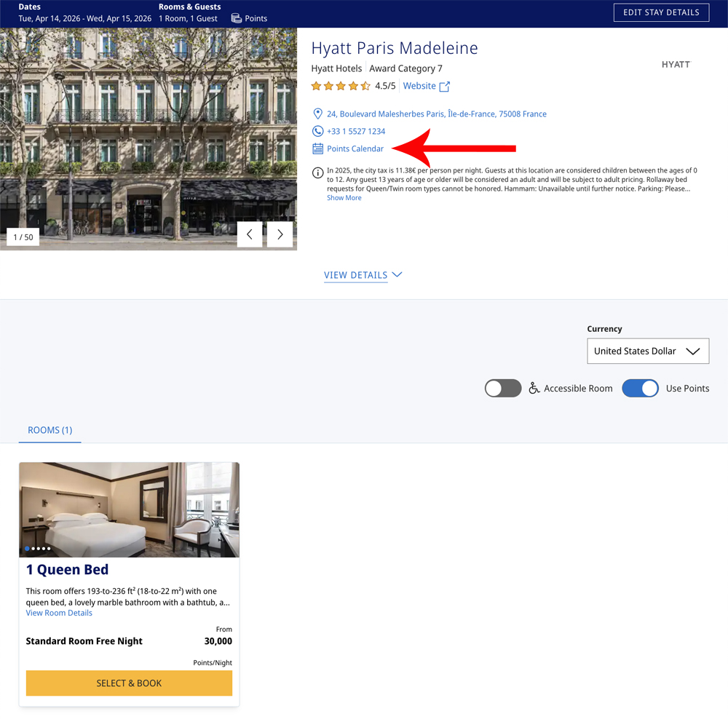This screenshot has height=719, width=728.
Task: Click the HYATT brand logo
Action: (676, 65)
